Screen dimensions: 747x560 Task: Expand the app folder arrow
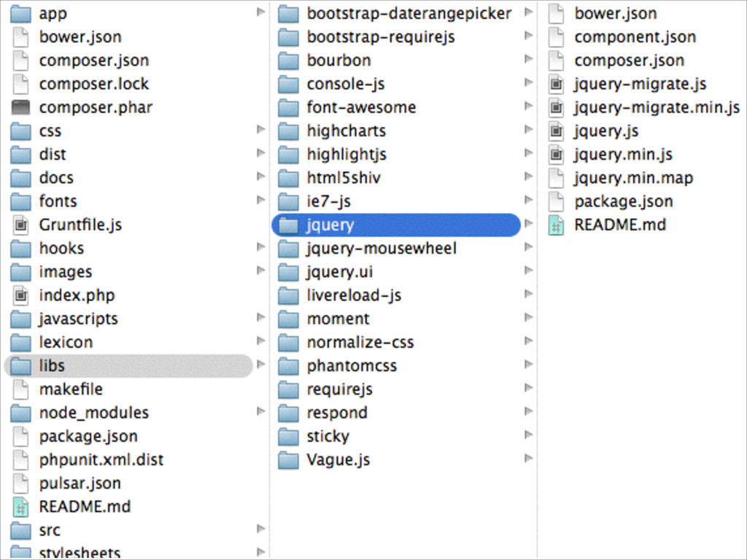point(260,12)
